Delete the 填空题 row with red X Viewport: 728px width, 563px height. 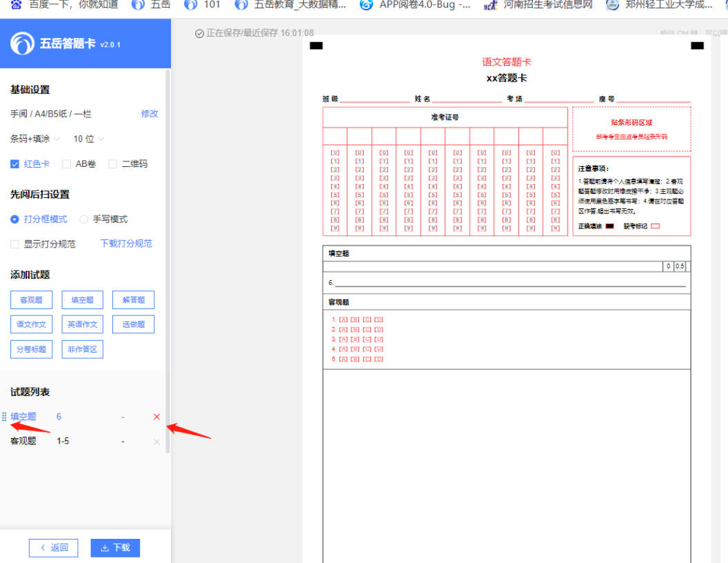[156, 417]
